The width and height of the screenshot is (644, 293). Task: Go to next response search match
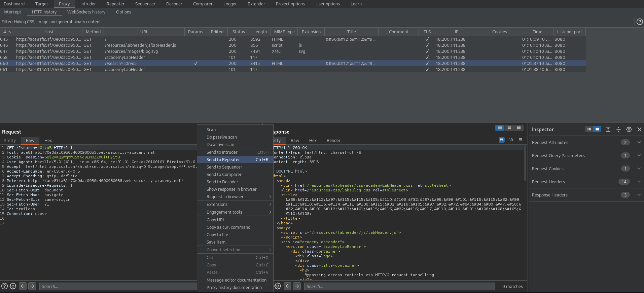point(297,286)
